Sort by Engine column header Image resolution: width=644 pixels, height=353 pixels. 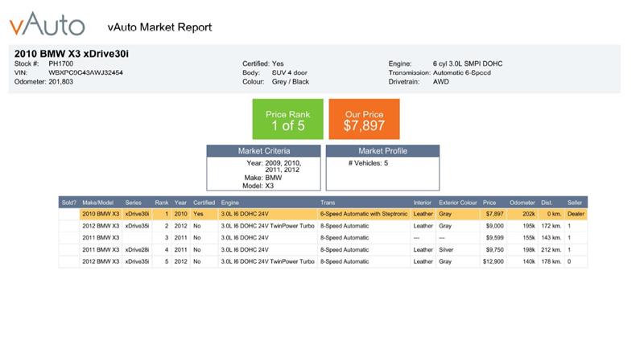[230, 203]
